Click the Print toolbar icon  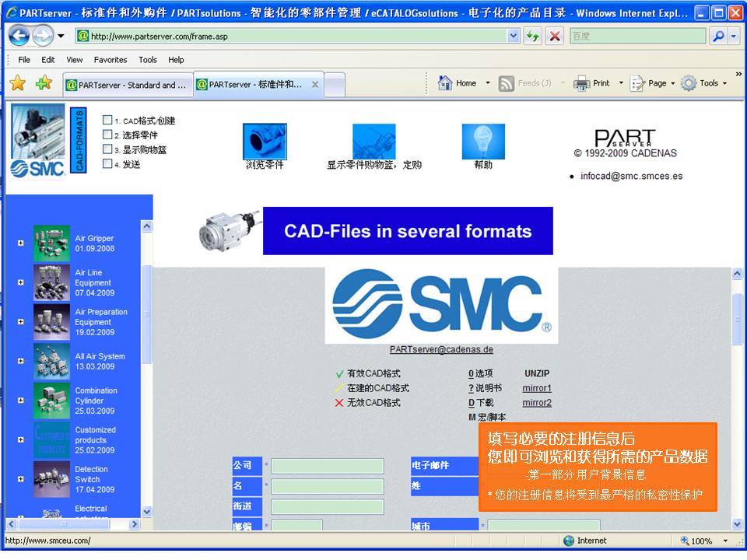point(581,83)
